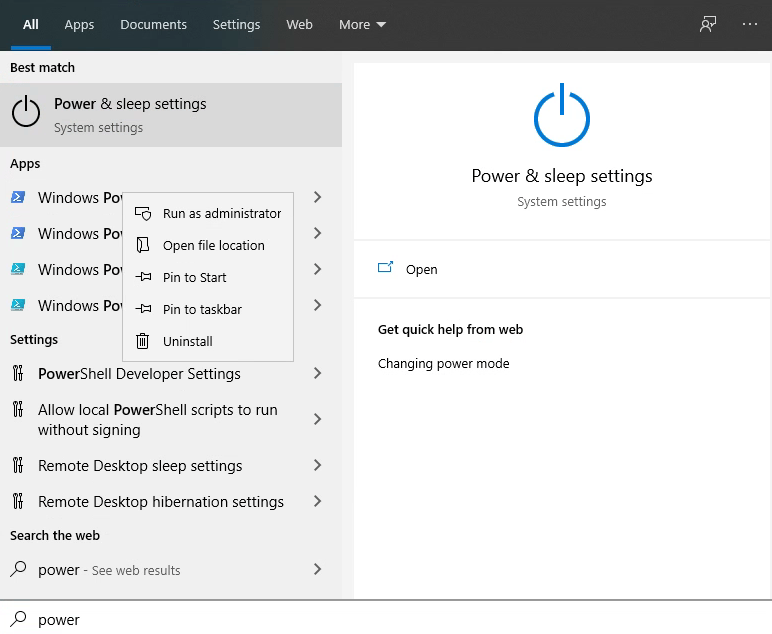Expand PowerShell Developer Settings arrow
772x634 pixels.
(318, 374)
